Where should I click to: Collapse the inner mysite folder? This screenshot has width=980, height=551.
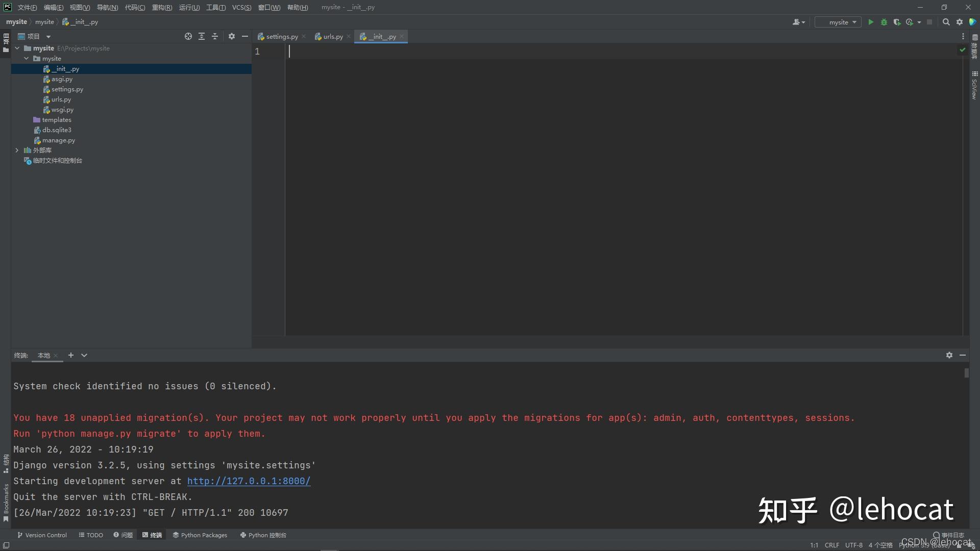(26, 59)
